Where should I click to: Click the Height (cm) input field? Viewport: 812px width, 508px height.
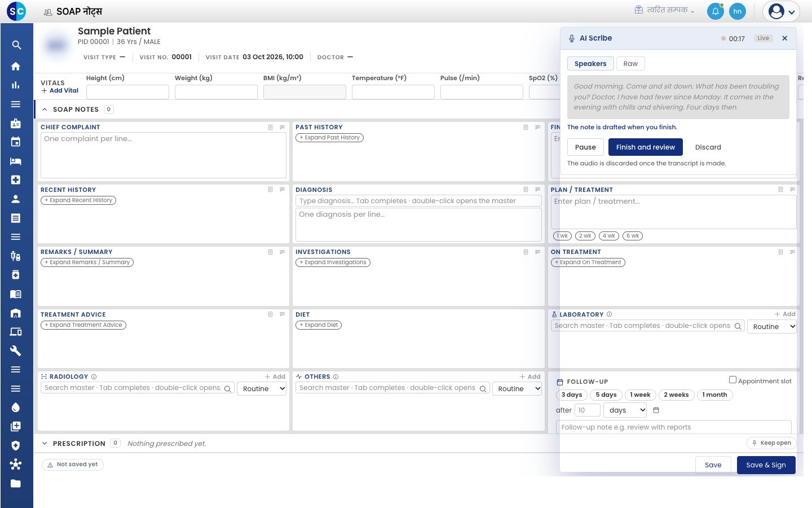coord(127,92)
